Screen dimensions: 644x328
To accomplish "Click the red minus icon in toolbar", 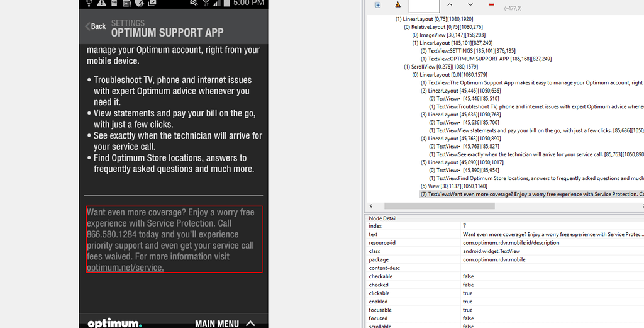I will (x=491, y=4).
